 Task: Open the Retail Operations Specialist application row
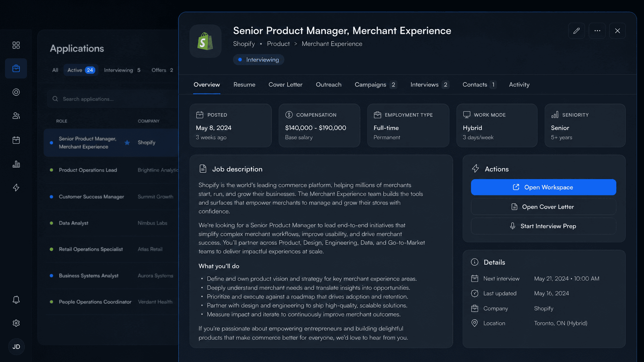click(x=111, y=249)
